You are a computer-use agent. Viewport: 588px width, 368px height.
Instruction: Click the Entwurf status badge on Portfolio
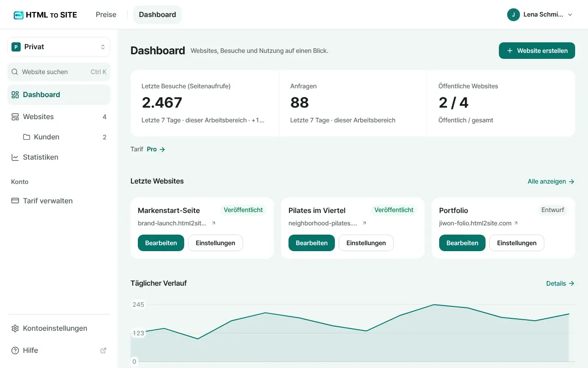(553, 210)
